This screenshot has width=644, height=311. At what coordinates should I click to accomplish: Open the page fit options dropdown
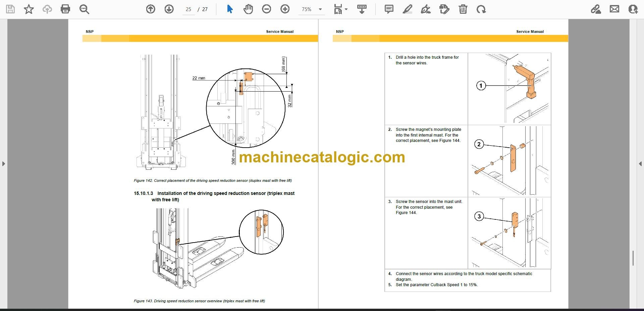pyautogui.click(x=341, y=9)
